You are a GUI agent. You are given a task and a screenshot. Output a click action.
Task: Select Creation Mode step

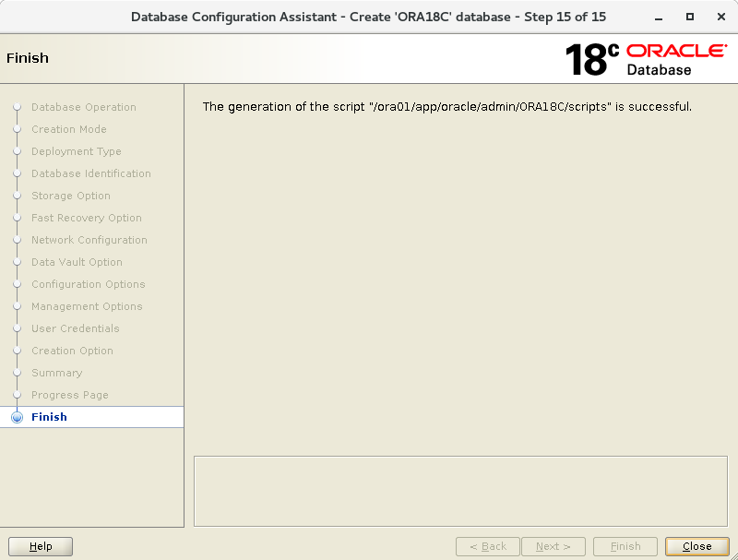[69, 129]
